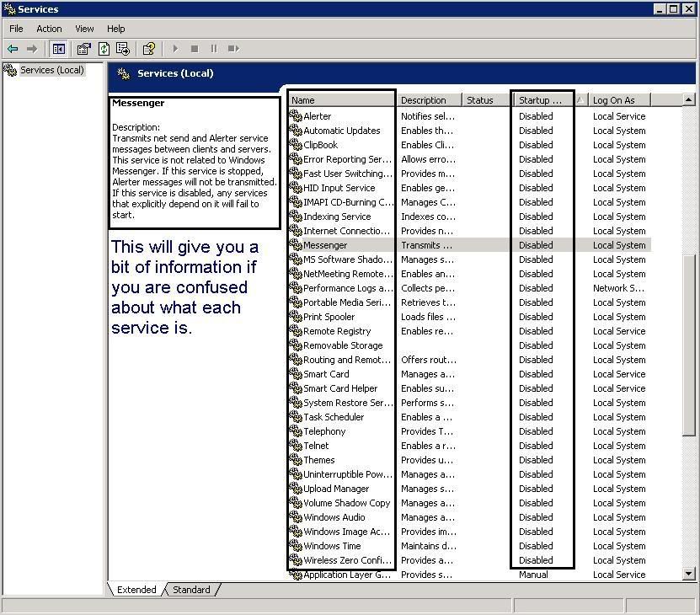700x615 pixels.
Task: Click the gear icon beside ClipBook
Action: coord(296,145)
